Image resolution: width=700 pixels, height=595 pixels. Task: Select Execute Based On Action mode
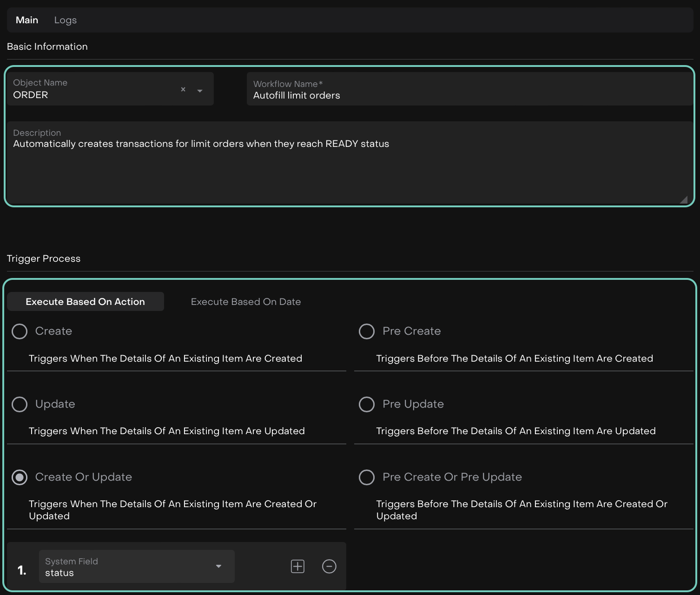[86, 302]
